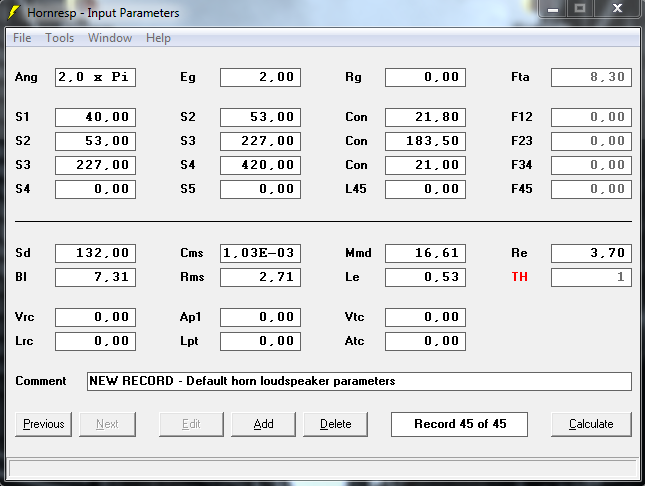Select the Atc input field
The width and height of the screenshot is (645, 486).
pos(425,341)
